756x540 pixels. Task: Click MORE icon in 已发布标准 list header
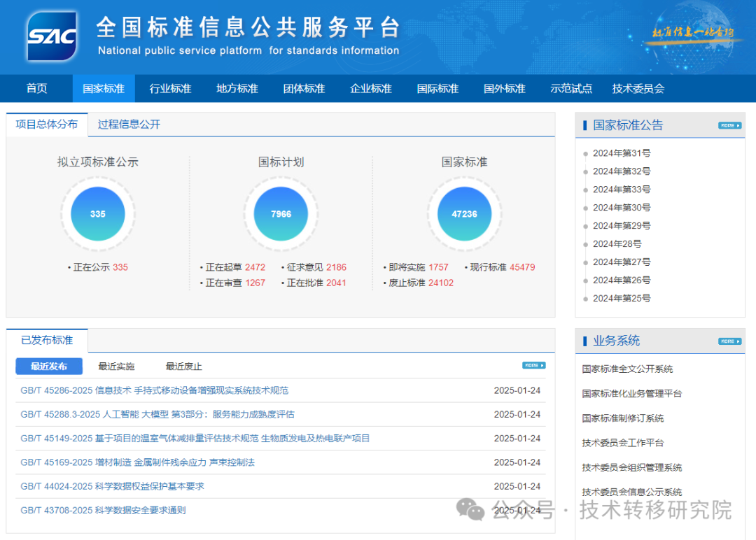pyautogui.click(x=533, y=365)
